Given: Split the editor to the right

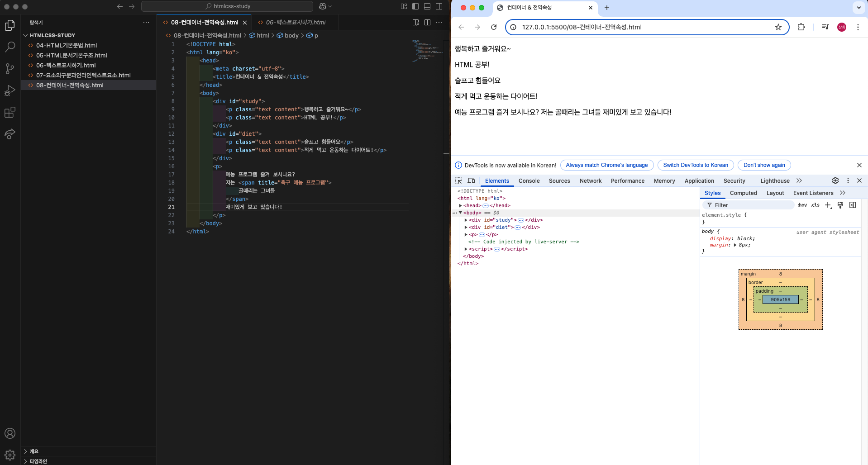Looking at the screenshot, I should [x=427, y=22].
